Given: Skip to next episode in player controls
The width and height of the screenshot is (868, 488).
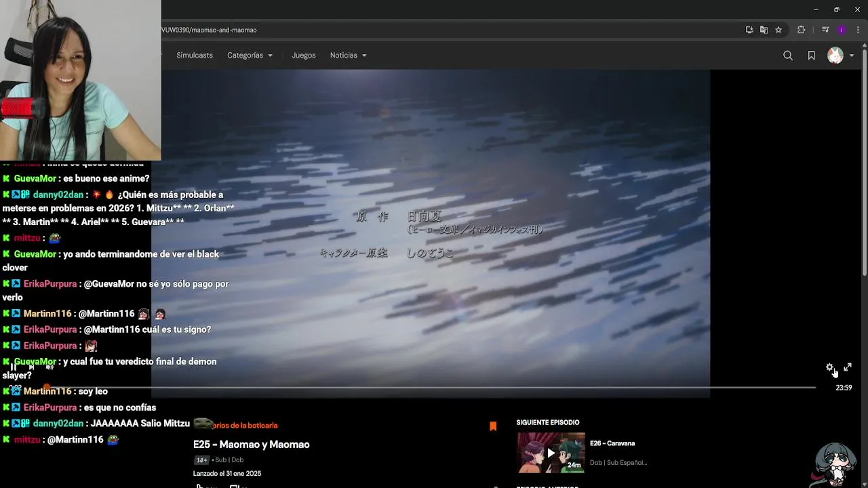Looking at the screenshot, I should 31,367.
